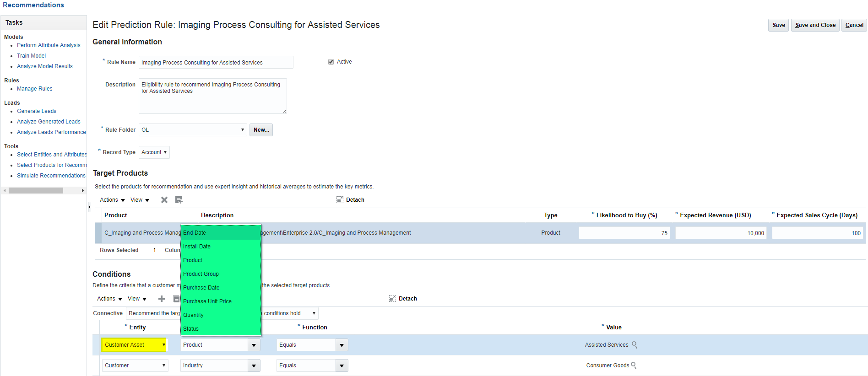This screenshot has width=868, height=376.
Task: Toggle the Active checkbox
Action: tap(331, 62)
